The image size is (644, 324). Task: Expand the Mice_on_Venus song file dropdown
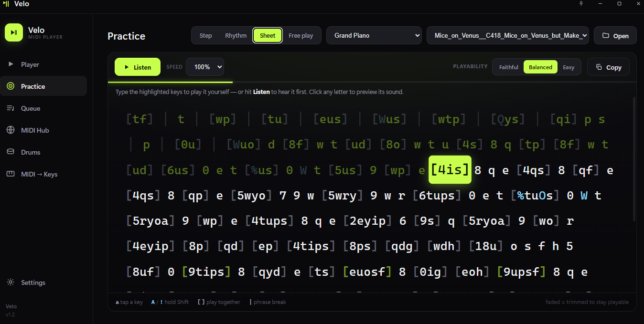coord(508,35)
